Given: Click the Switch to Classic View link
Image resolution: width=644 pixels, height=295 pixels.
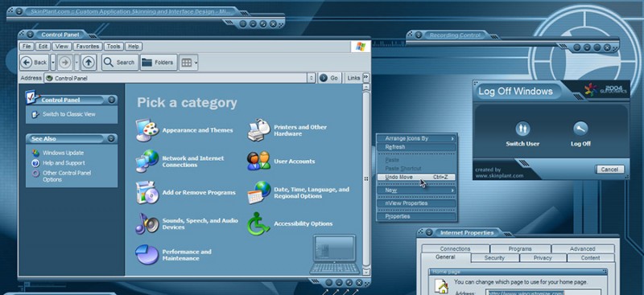Looking at the screenshot, I should click(x=68, y=114).
